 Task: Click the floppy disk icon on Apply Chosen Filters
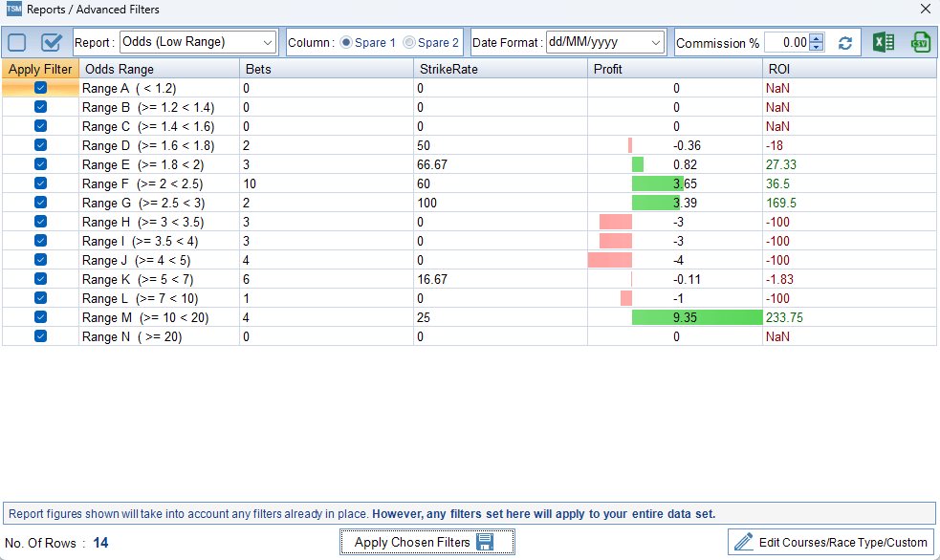[x=485, y=542]
